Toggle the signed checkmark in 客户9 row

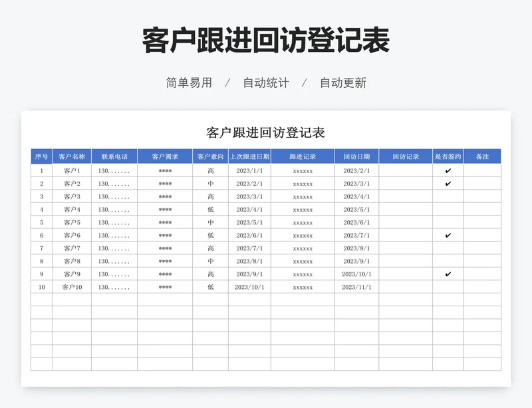[448, 274]
